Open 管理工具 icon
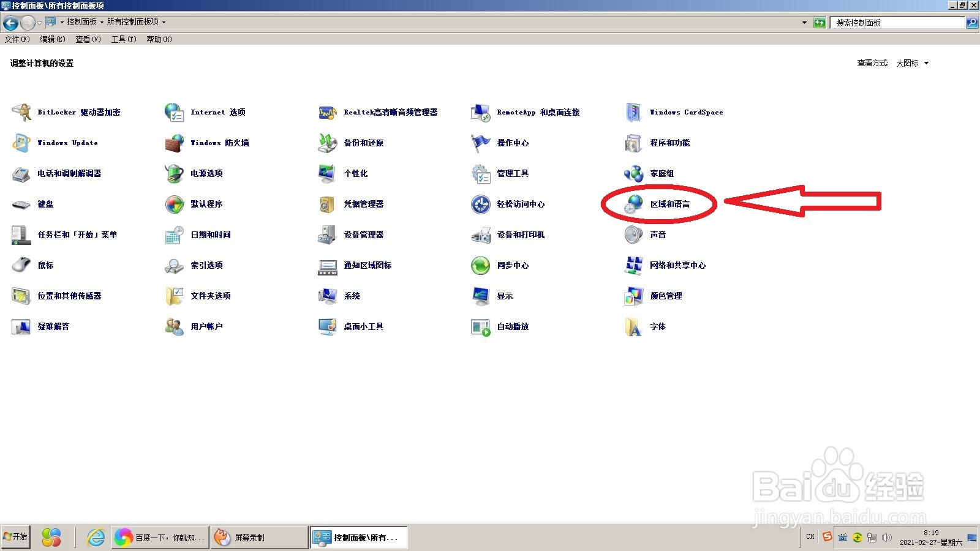 tap(481, 173)
